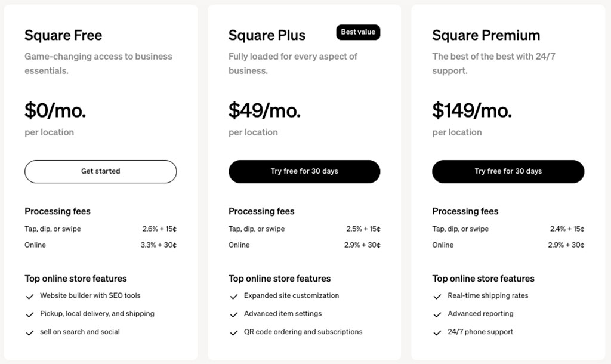The image size is (611, 364).
Task: Click the $49/mo. price text
Action: point(264,110)
